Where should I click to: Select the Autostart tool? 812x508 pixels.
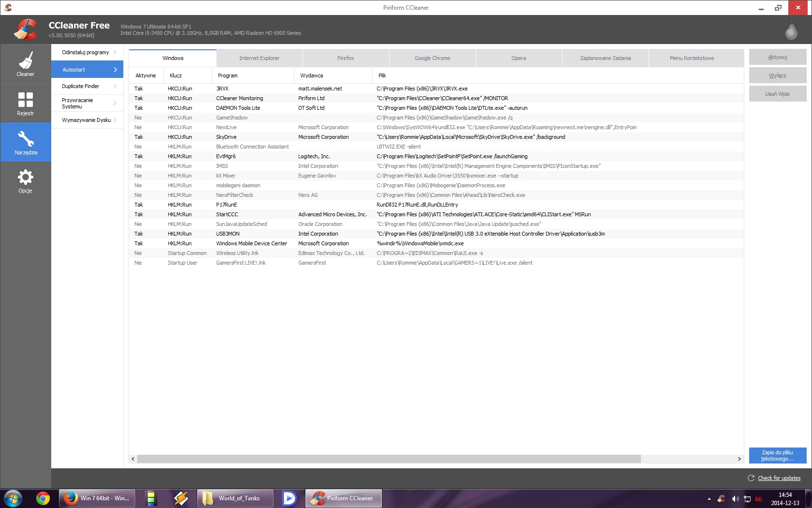pyautogui.click(x=87, y=70)
